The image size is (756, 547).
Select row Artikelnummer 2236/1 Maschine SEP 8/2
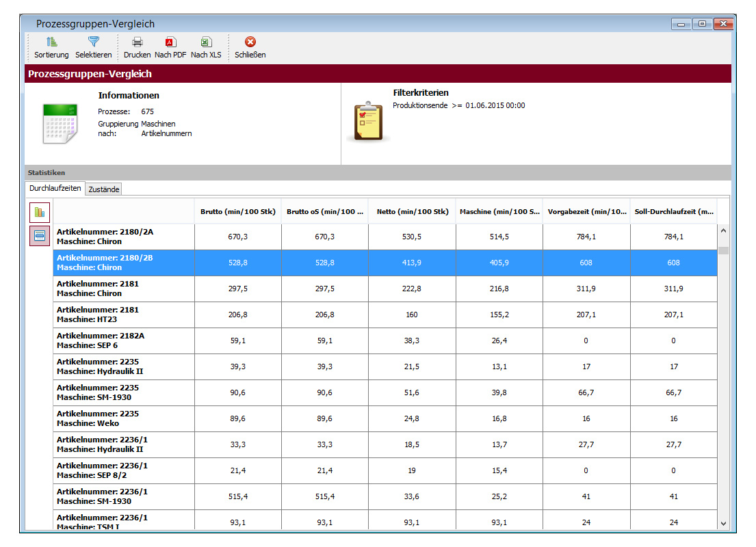385,471
